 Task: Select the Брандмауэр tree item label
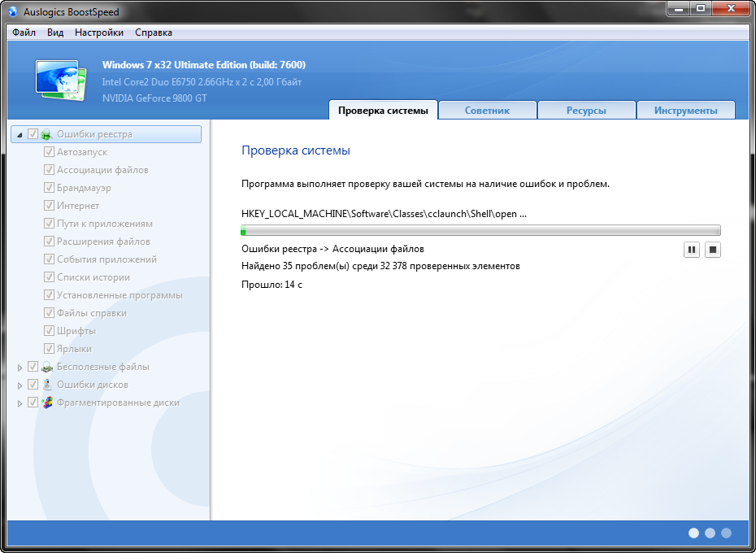pos(84,188)
